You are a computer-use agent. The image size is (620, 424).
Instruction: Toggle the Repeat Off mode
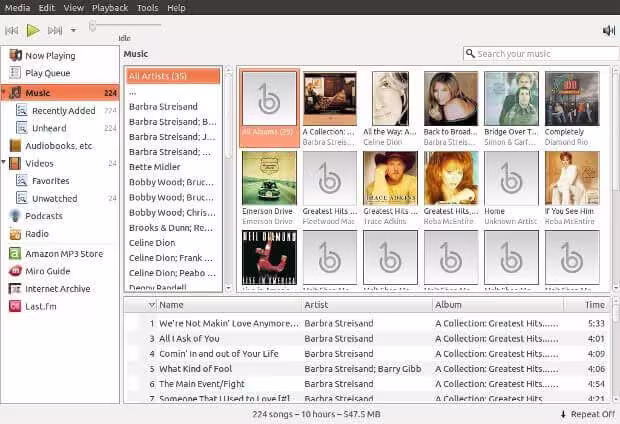[588, 414]
